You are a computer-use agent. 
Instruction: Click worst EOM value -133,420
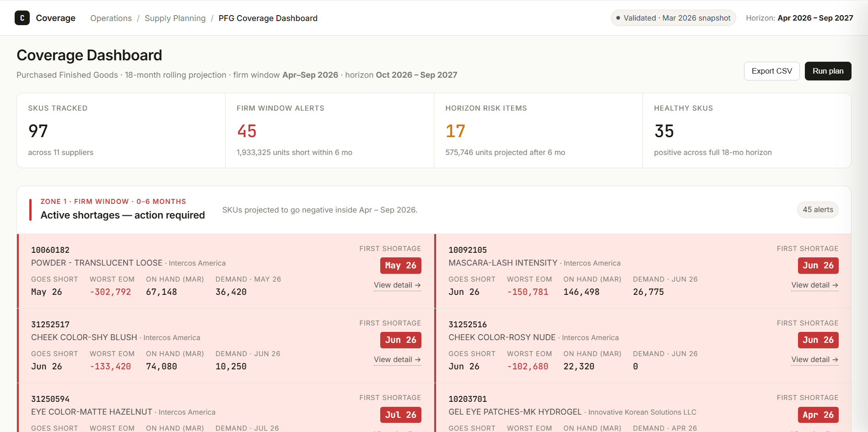[x=110, y=367]
